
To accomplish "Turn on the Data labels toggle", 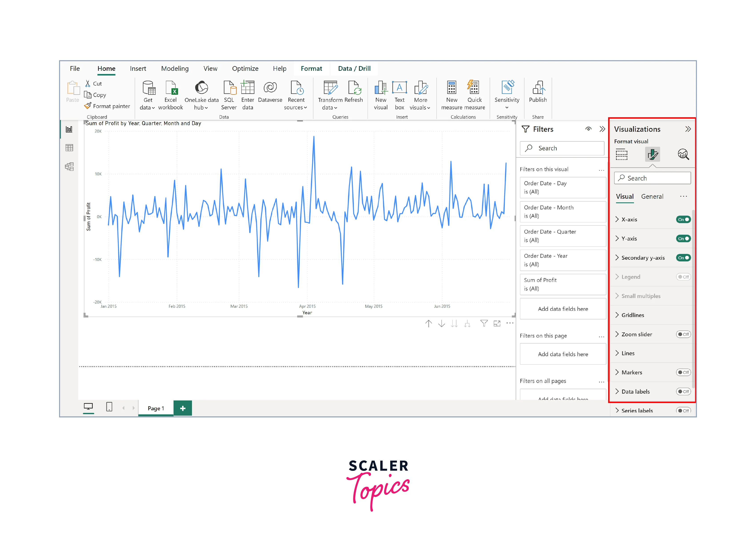I will click(683, 391).
